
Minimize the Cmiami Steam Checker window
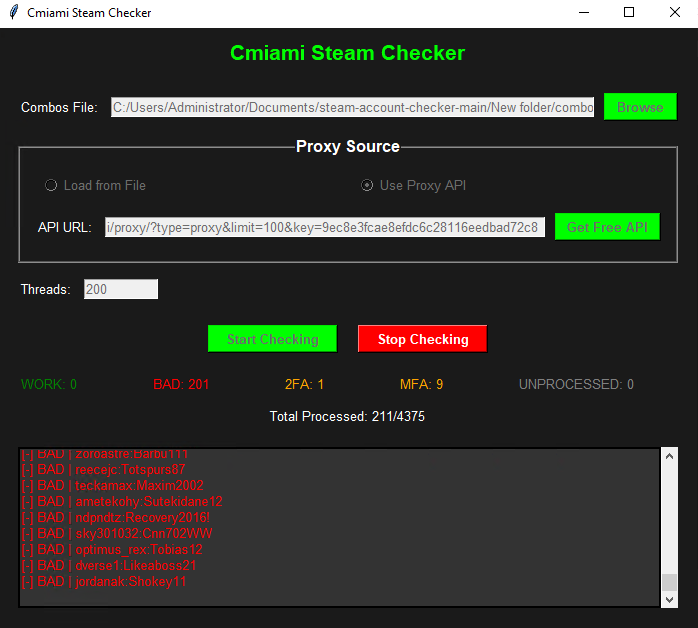pyautogui.click(x=584, y=12)
